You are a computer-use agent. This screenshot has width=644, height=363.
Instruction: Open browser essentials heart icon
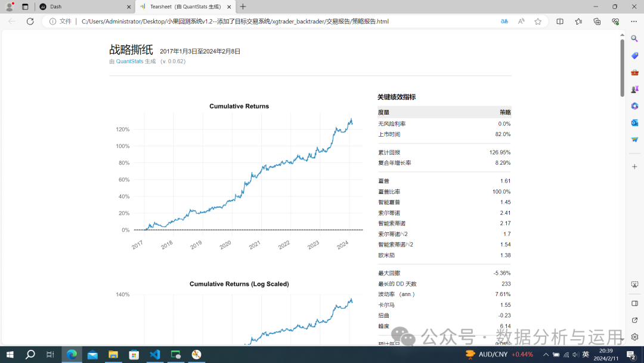coord(615,21)
